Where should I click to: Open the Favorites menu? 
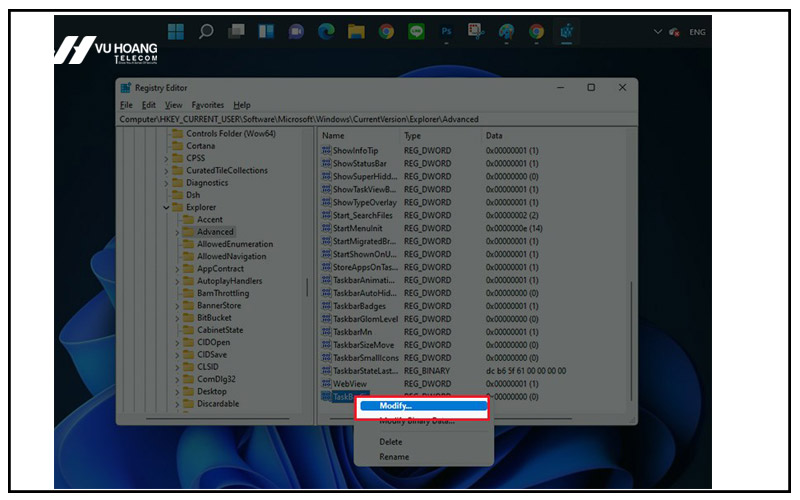point(208,105)
